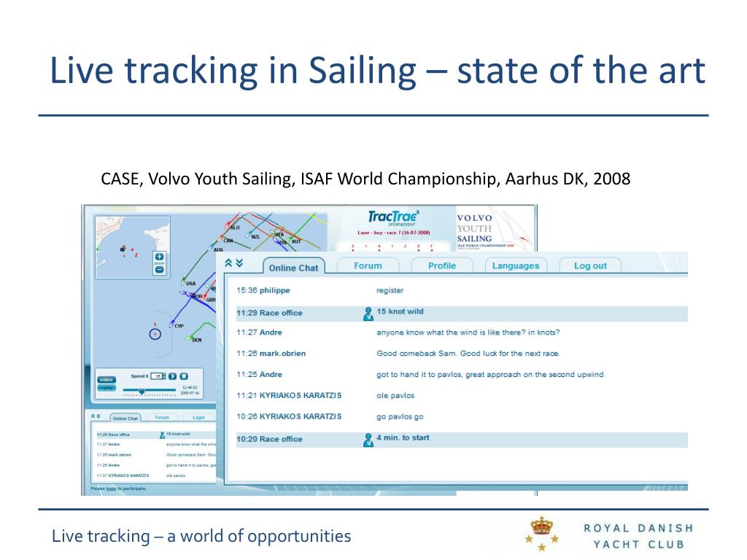Click the '10:20 Race office' chat entry
Screen dimensions: 747x560
270,439
